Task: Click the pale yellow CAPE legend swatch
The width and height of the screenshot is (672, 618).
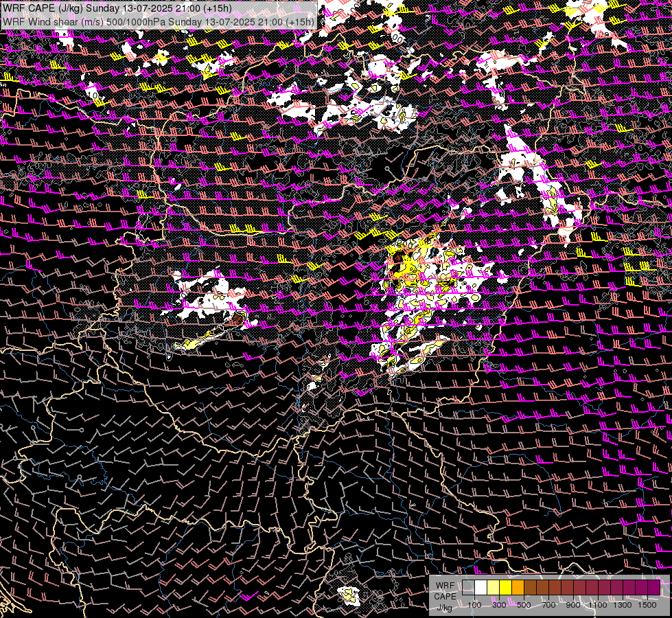Action: tap(494, 588)
